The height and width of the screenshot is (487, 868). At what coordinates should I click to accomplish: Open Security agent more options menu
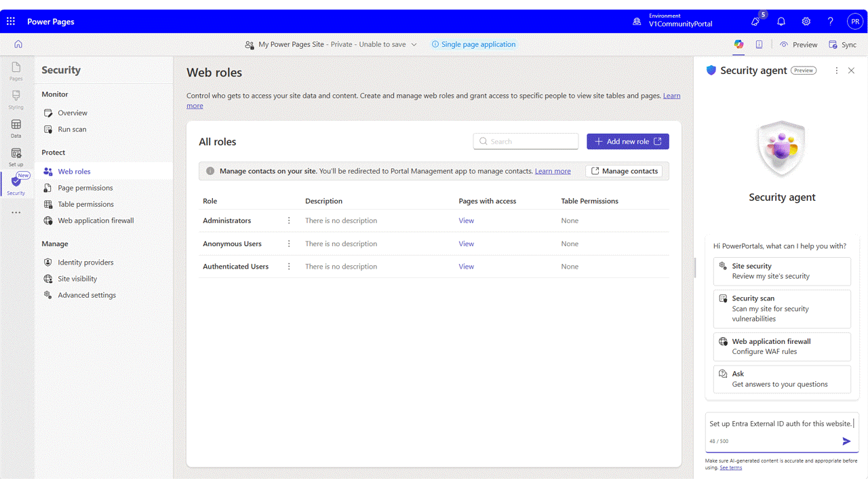pos(837,71)
